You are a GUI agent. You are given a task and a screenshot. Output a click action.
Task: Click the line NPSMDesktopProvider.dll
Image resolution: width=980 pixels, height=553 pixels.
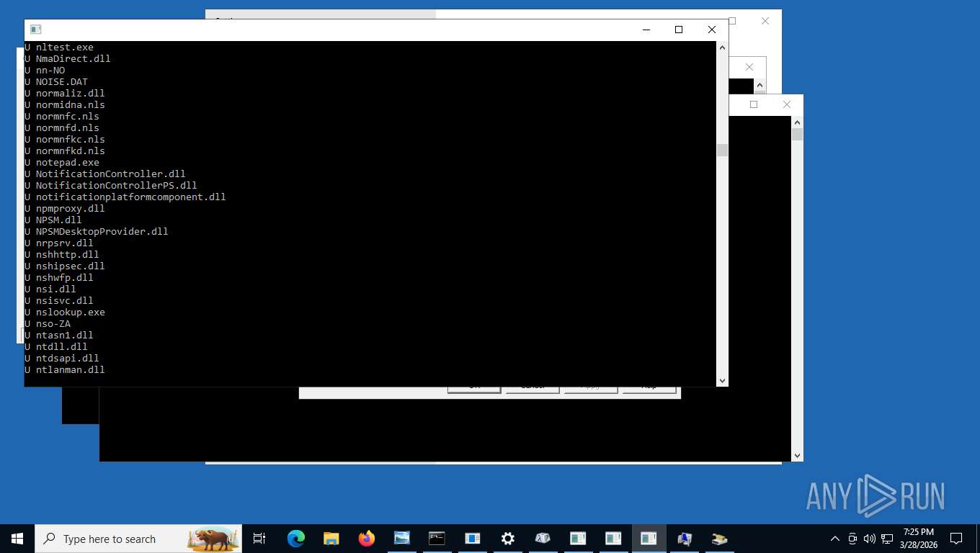coord(102,231)
